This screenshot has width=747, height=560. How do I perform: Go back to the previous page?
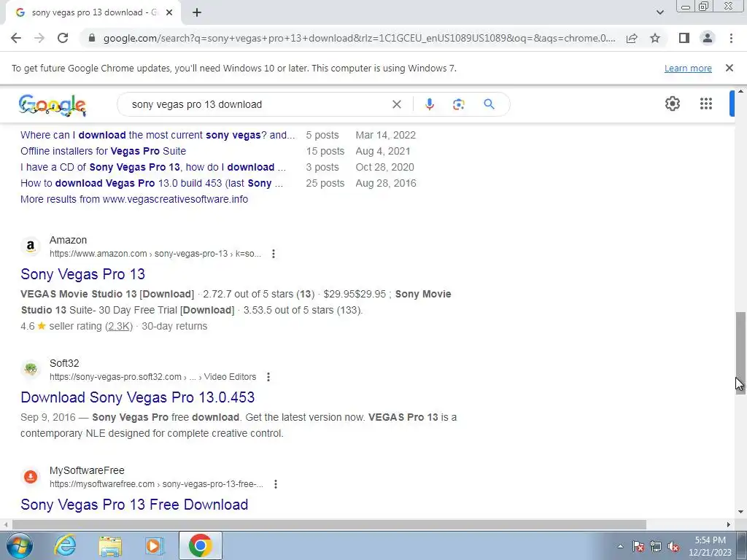coord(16,38)
